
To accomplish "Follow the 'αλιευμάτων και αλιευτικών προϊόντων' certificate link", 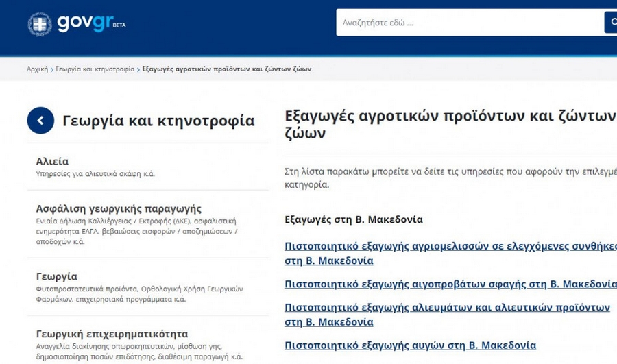I will (447, 307).
